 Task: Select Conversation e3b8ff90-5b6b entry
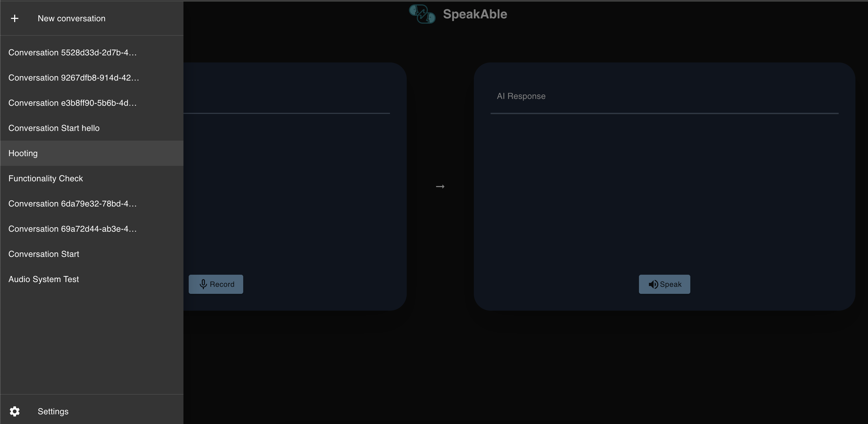[72, 103]
